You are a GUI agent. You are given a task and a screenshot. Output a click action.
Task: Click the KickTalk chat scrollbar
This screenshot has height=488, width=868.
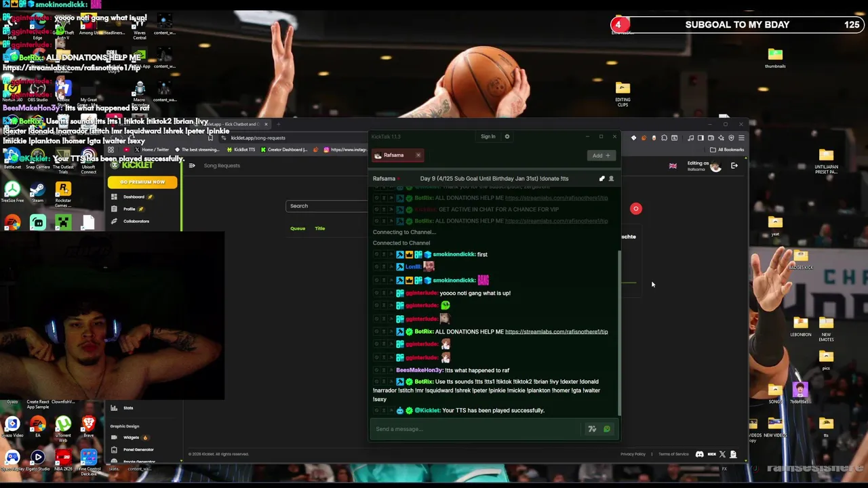pyautogui.click(x=620, y=332)
